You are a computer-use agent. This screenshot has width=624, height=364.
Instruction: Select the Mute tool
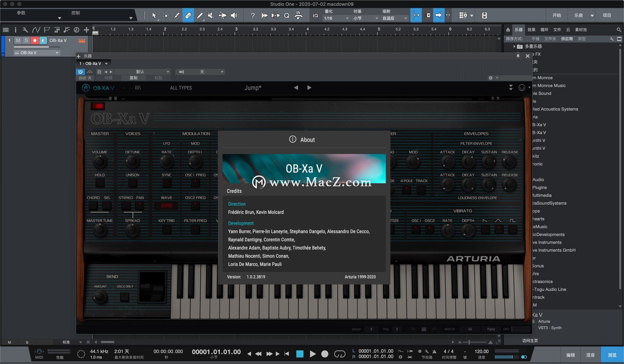211,15
